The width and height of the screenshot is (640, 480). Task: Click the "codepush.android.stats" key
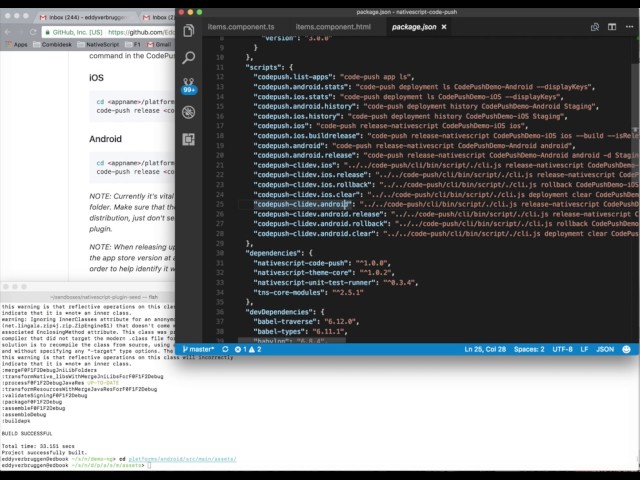(300, 87)
